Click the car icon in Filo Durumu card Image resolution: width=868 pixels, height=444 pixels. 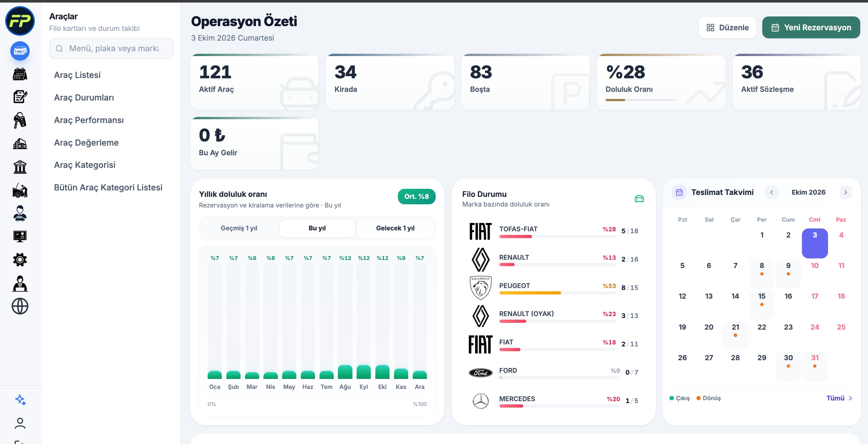pos(639,199)
